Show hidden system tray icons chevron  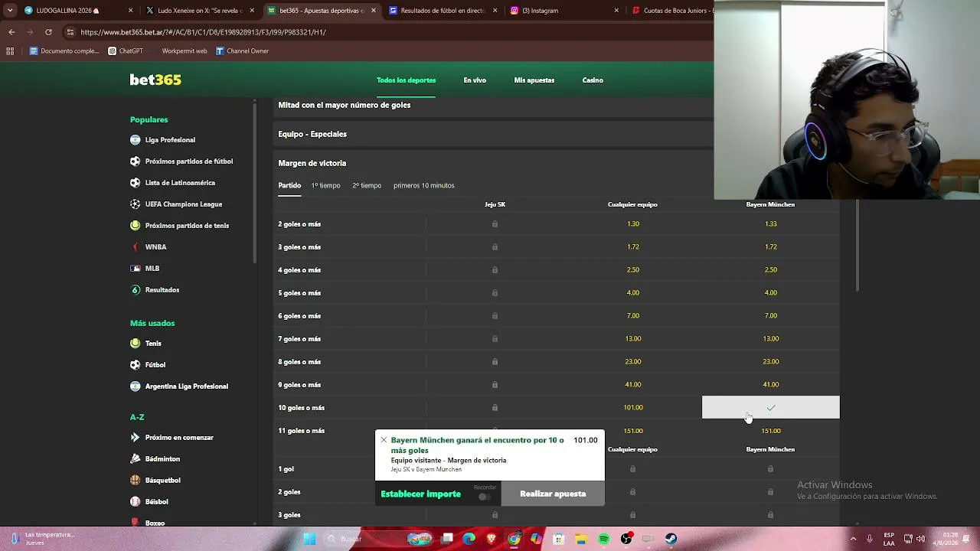(x=853, y=539)
